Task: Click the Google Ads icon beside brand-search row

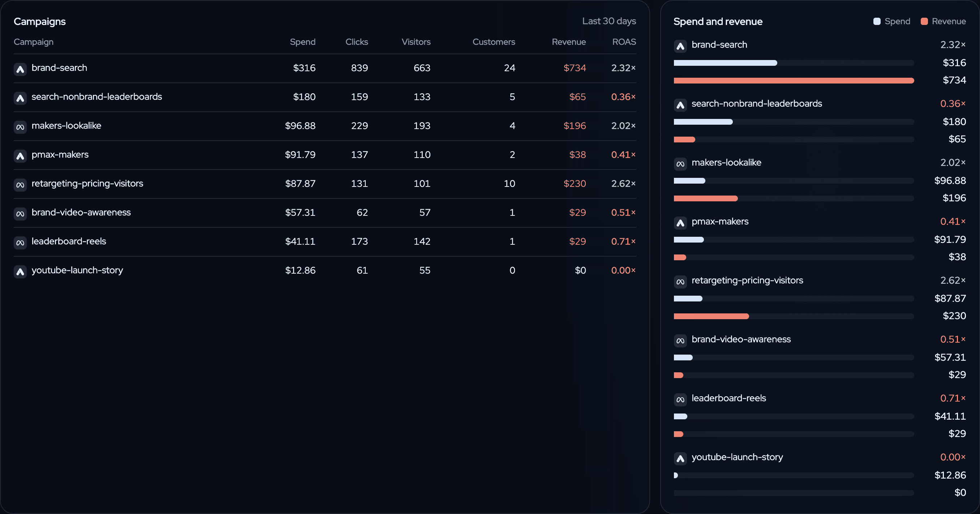Action: click(x=20, y=69)
